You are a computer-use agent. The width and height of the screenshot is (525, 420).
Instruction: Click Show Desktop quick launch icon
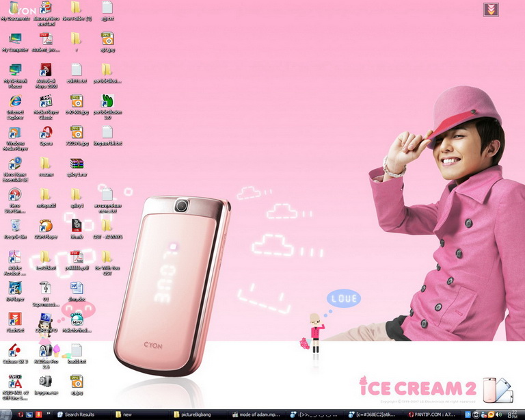(x=29, y=415)
